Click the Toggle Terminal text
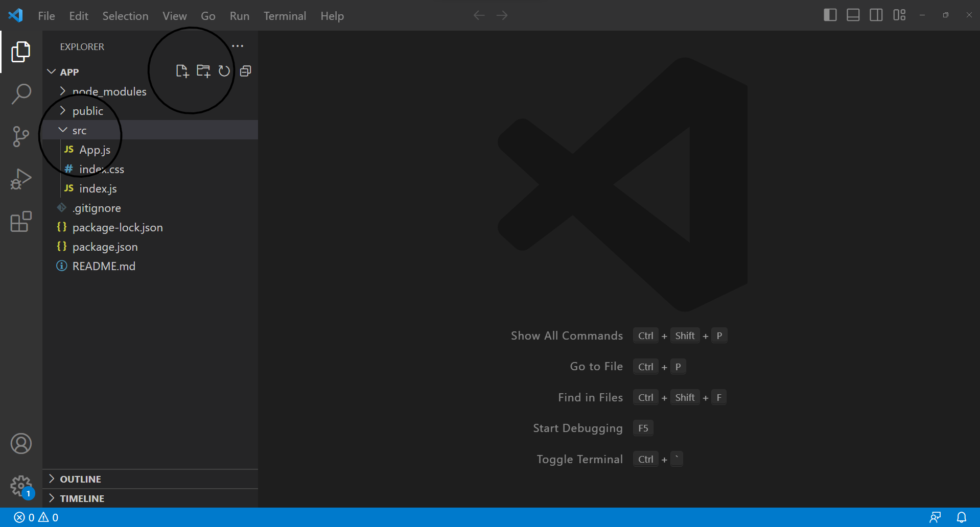The height and width of the screenshot is (527, 980). (x=579, y=459)
